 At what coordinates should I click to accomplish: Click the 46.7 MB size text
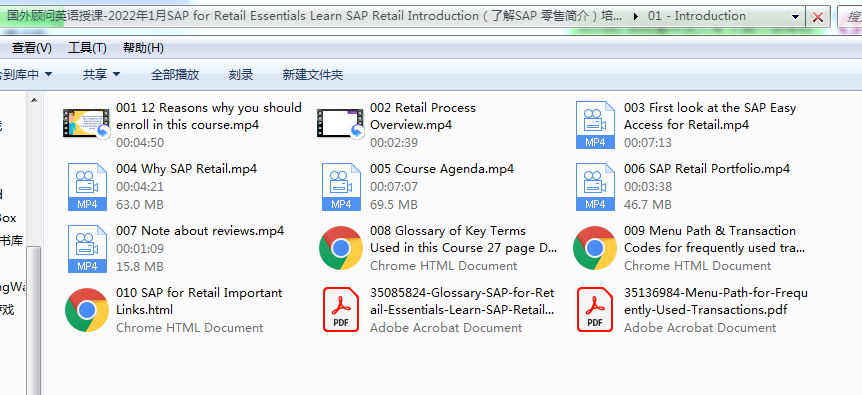coord(648,205)
